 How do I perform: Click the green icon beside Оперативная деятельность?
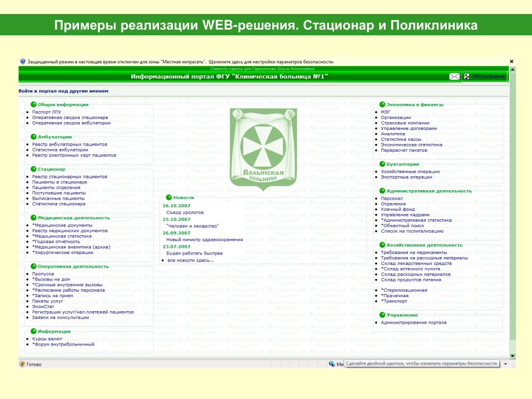point(34,267)
